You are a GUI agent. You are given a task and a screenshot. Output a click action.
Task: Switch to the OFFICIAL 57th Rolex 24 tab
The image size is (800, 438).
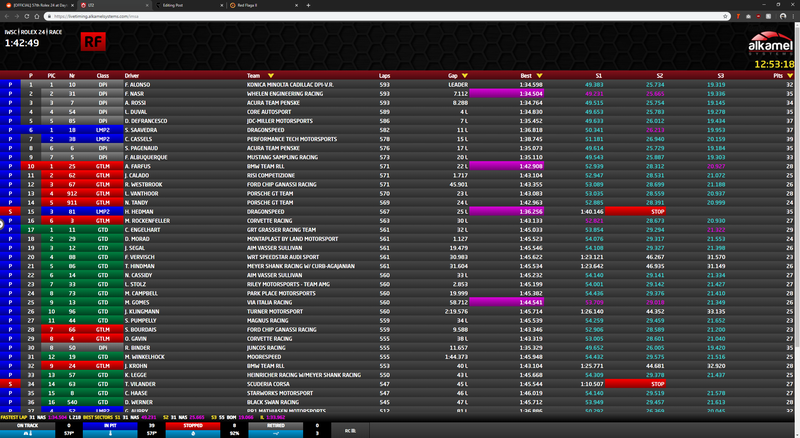(x=37, y=5)
